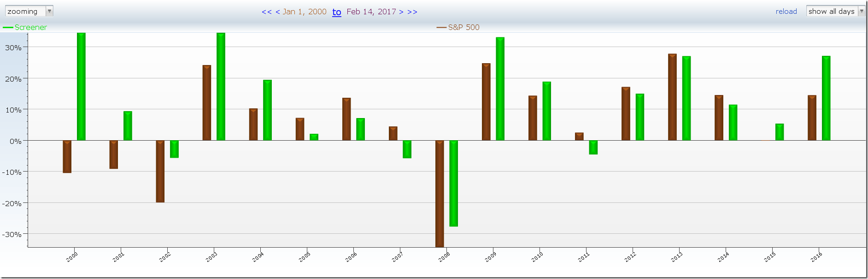This screenshot has width=868, height=279.
Task: Click the brown S&P 500 bar for 2000
Action: pyautogui.click(x=67, y=157)
